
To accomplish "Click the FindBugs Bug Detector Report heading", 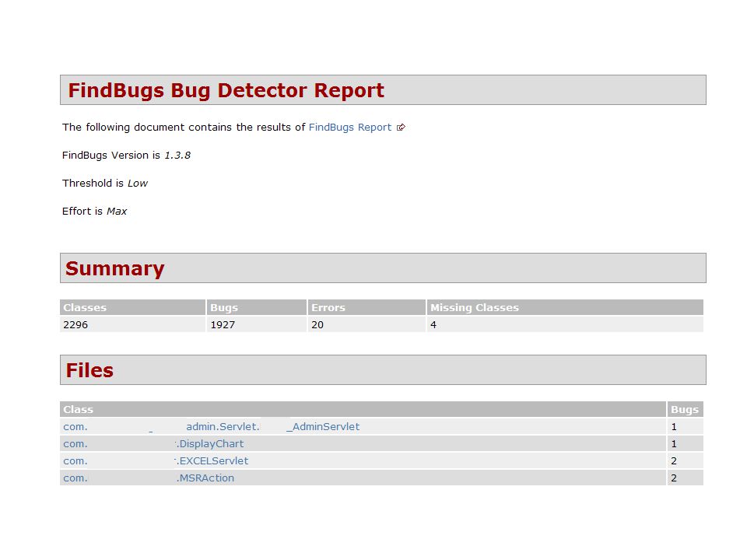I will [226, 90].
